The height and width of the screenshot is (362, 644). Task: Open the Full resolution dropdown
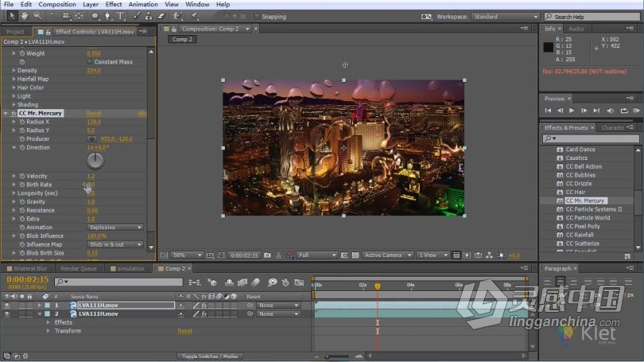click(x=316, y=255)
